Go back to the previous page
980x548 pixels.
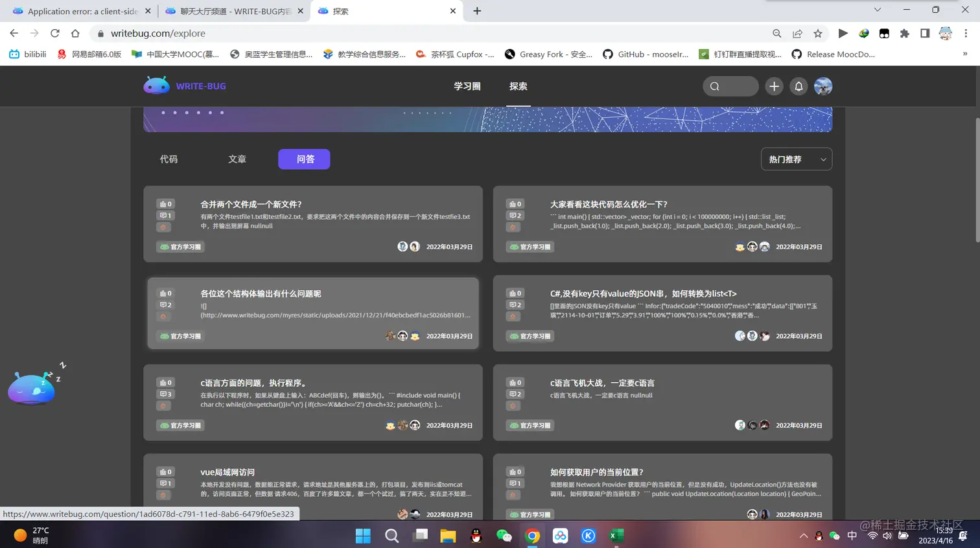click(14, 33)
